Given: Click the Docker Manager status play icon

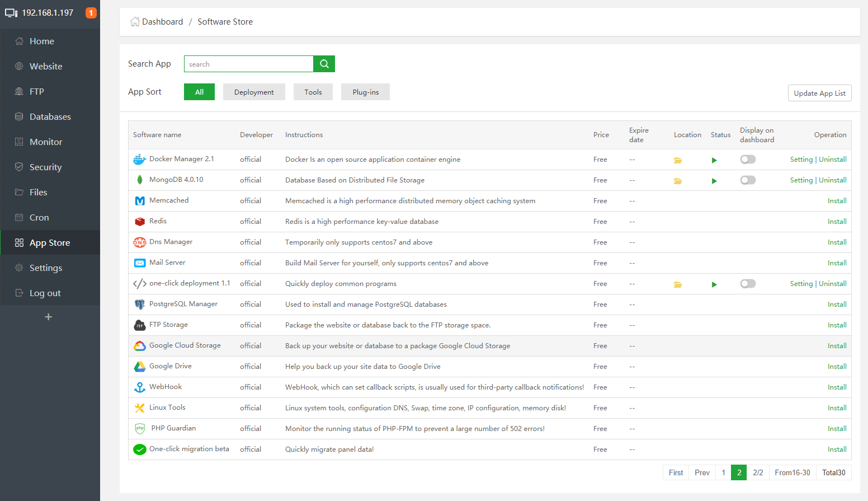Looking at the screenshot, I should coord(714,160).
